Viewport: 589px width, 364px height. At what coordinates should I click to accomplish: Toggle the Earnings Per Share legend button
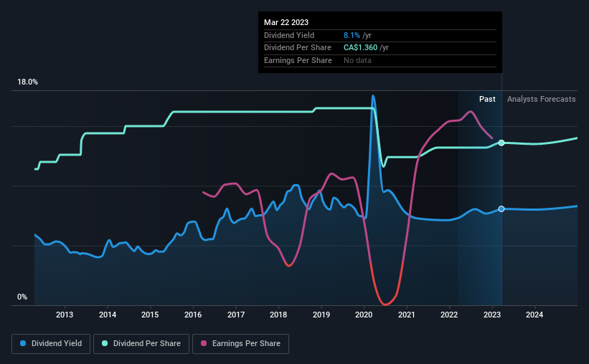pyautogui.click(x=241, y=344)
